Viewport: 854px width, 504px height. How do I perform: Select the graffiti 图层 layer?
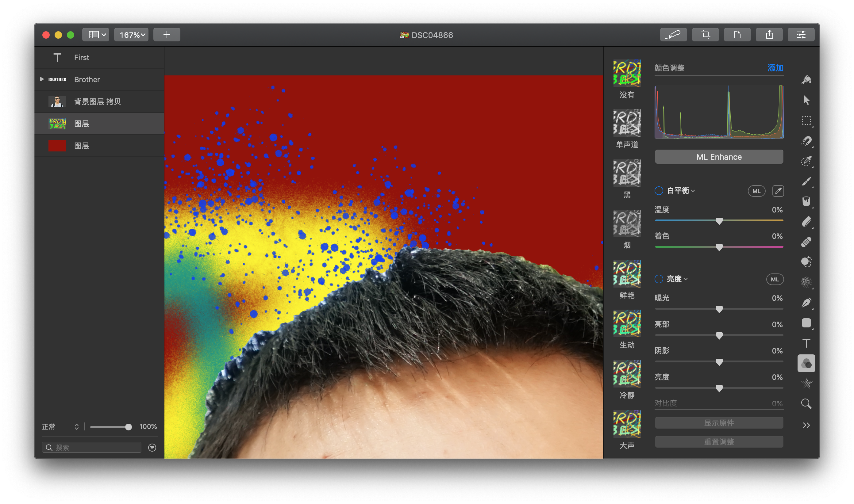click(99, 124)
